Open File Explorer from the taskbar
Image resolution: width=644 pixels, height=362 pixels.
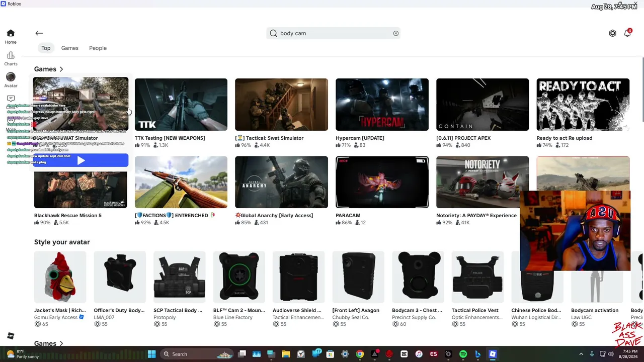[286, 354]
